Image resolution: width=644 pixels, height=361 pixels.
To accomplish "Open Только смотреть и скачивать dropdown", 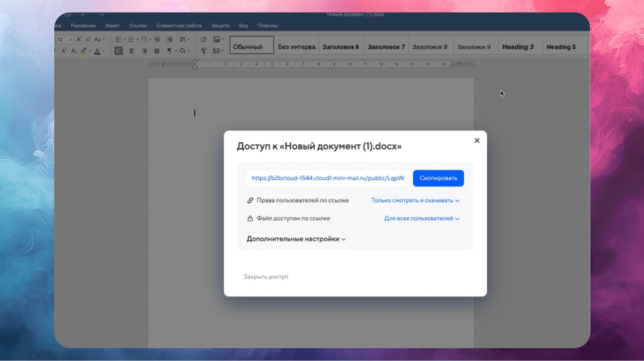I will tap(415, 201).
